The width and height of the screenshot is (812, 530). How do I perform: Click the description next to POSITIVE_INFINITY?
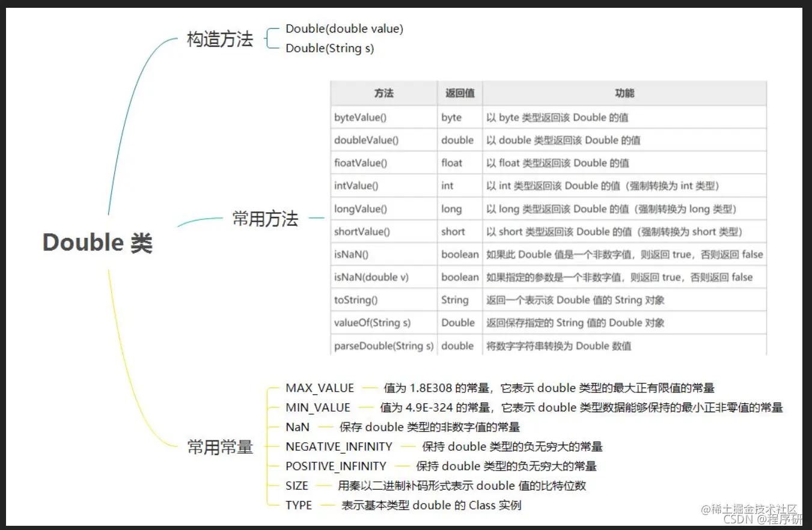pos(506,466)
